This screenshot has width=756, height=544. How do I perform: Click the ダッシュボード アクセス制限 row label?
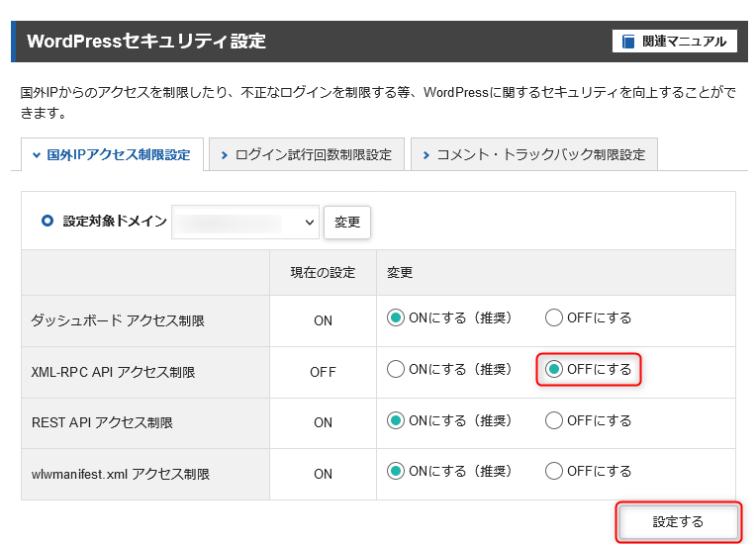[118, 320]
